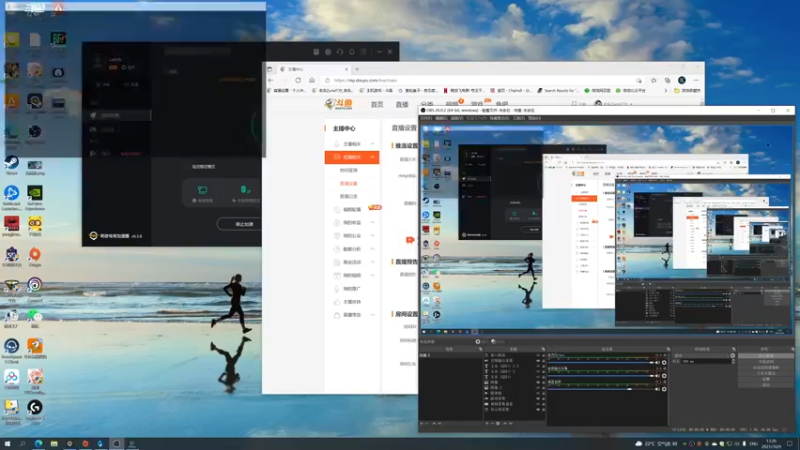Toggle visibility of 显示器采集 source
This screenshot has height=450, width=800.
pos(538,409)
